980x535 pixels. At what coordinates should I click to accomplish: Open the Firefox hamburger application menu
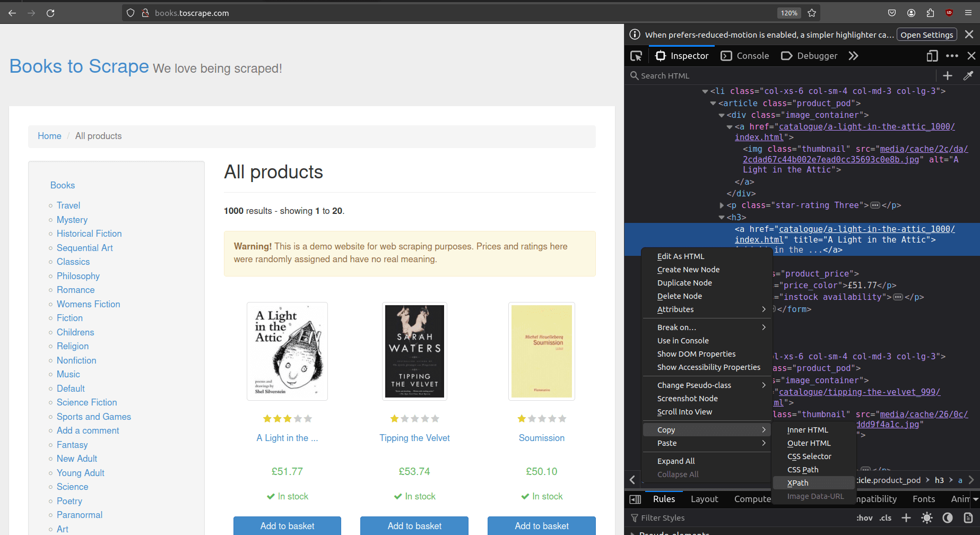click(x=968, y=13)
